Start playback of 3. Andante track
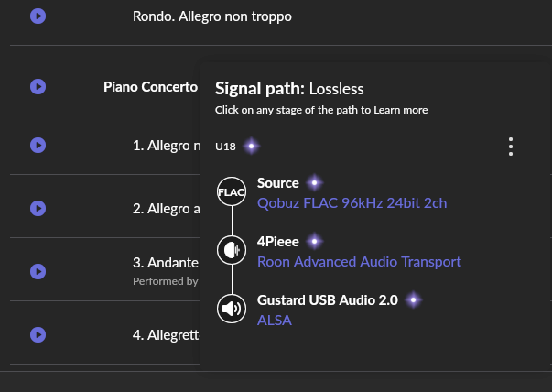 point(38,271)
